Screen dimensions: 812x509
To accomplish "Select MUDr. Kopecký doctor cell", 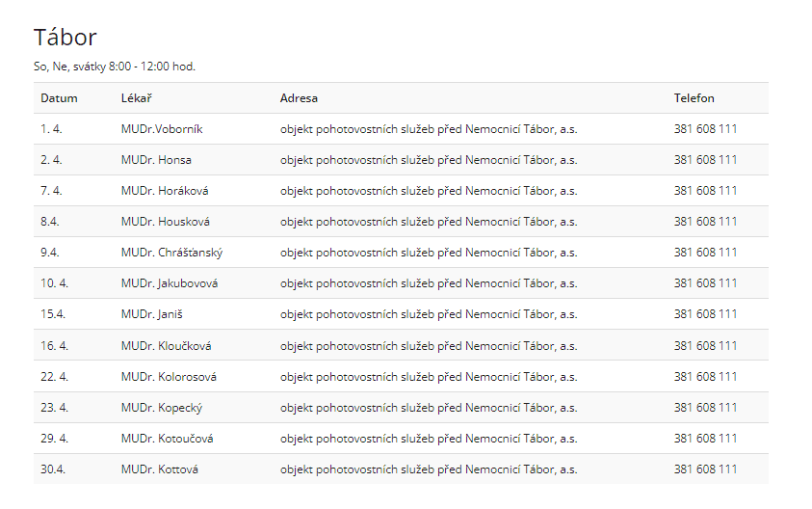I will [162, 408].
